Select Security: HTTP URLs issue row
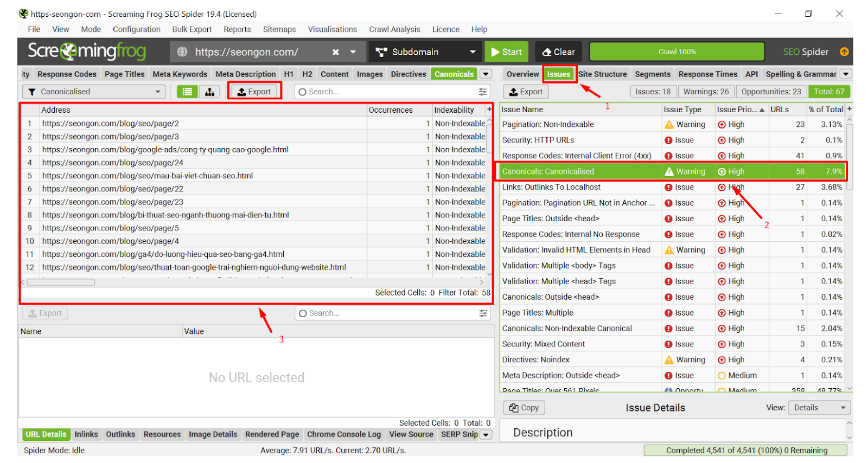This screenshot has width=868, height=463. click(672, 140)
